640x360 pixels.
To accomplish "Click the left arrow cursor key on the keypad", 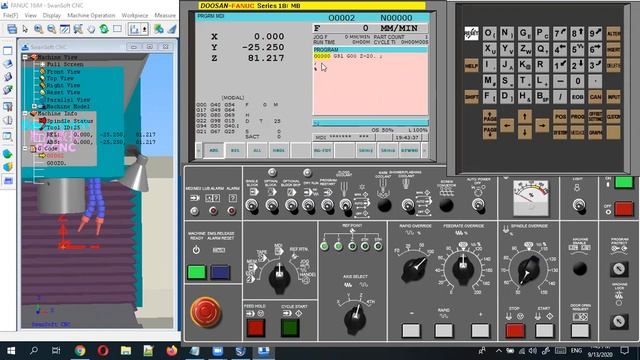I will tap(507, 125).
